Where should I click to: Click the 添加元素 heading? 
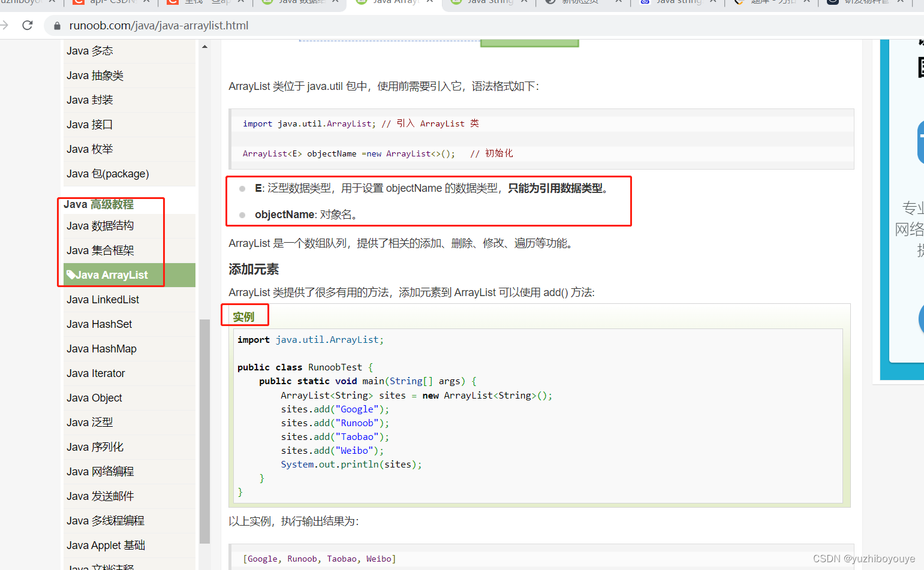[254, 270]
